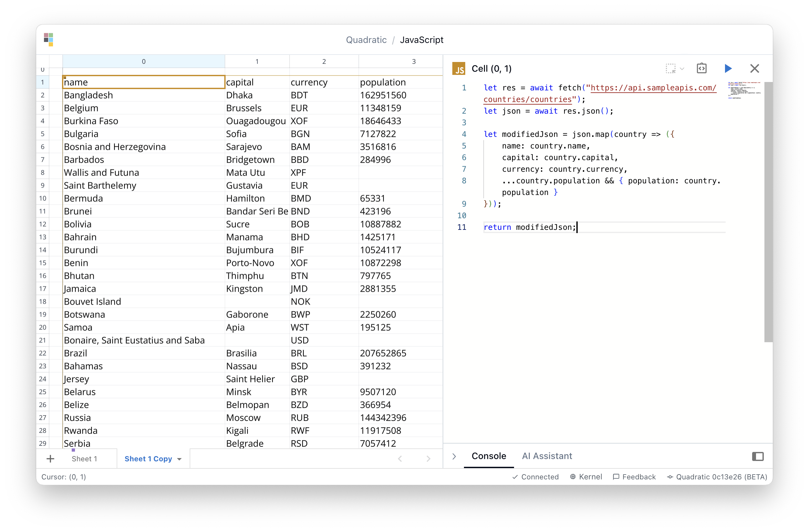Screen dimensions: 809x532
Task: Select row header 22
Action: [x=43, y=353]
